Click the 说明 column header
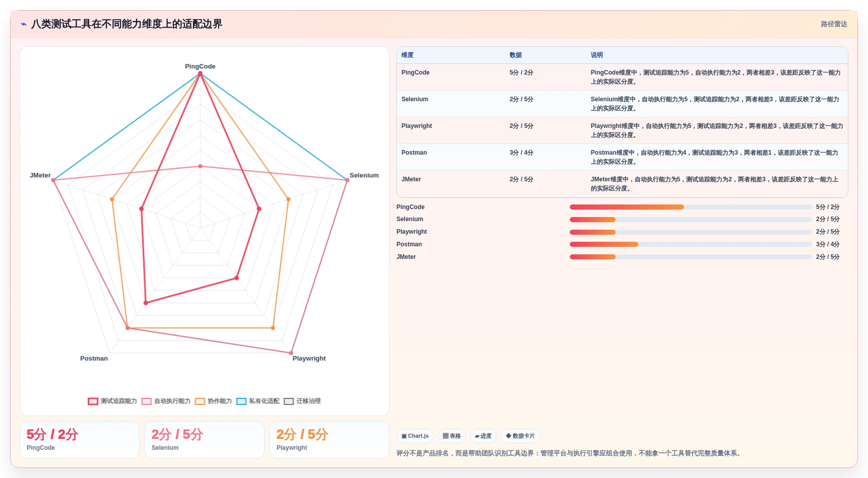Image resolution: width=868 pixels, height=478 pixels. 596,55
